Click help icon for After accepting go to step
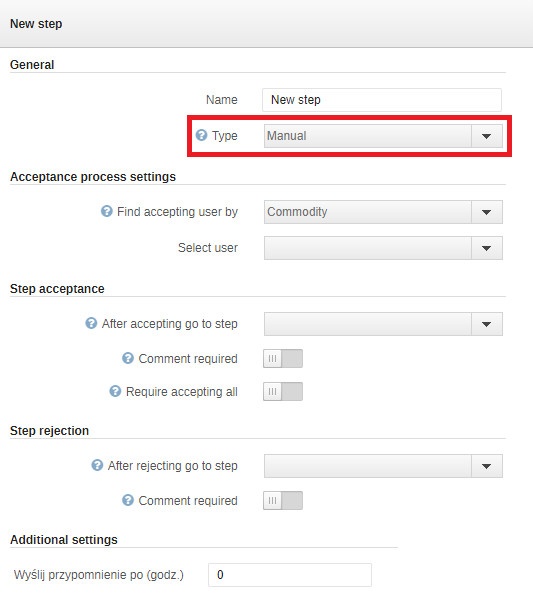 [x=91, y=323]
